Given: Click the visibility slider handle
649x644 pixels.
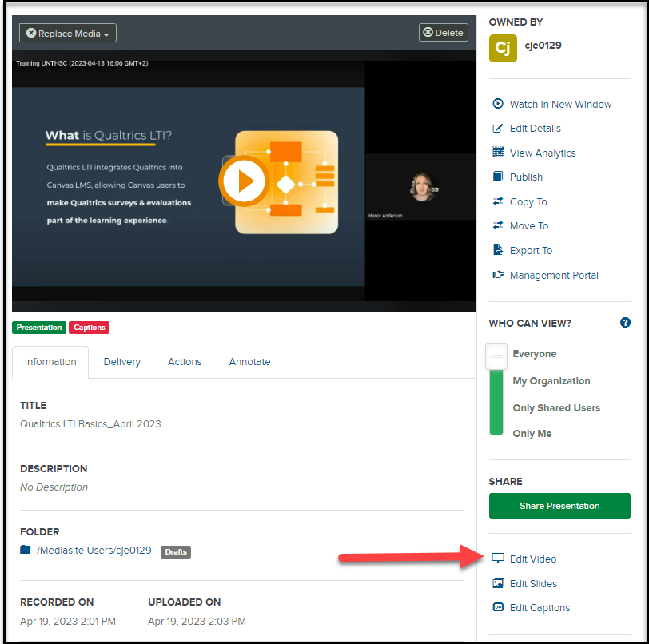Looking at the screenshot, I should coord(496,356).
